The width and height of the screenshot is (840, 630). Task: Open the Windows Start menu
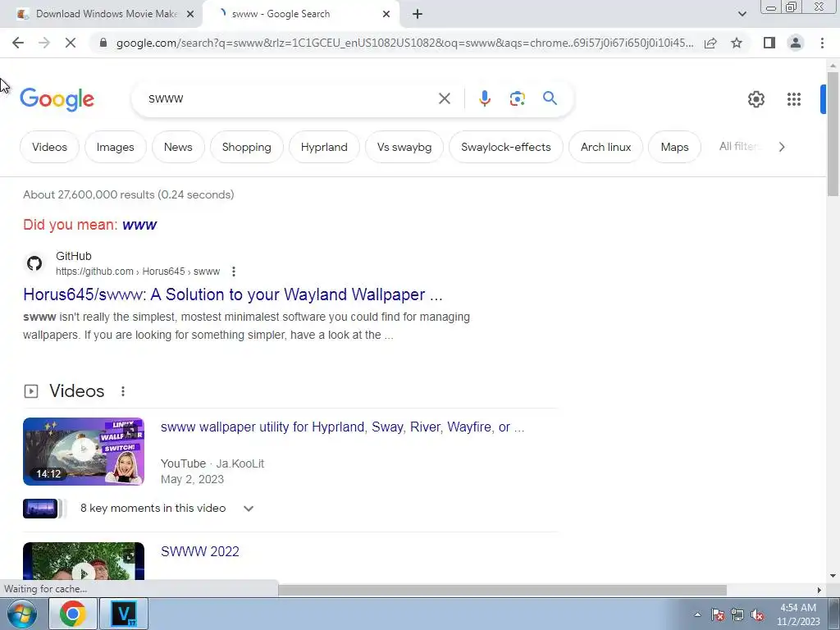coord(21,614)
